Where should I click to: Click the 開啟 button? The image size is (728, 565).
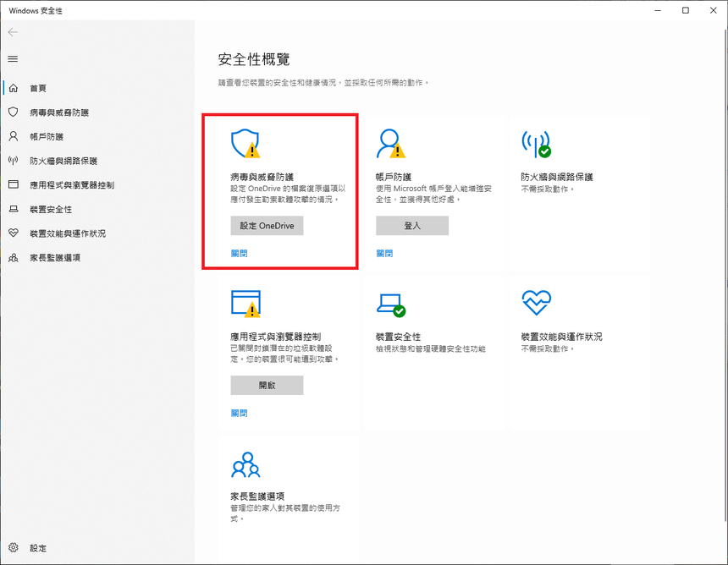(267, 385)
